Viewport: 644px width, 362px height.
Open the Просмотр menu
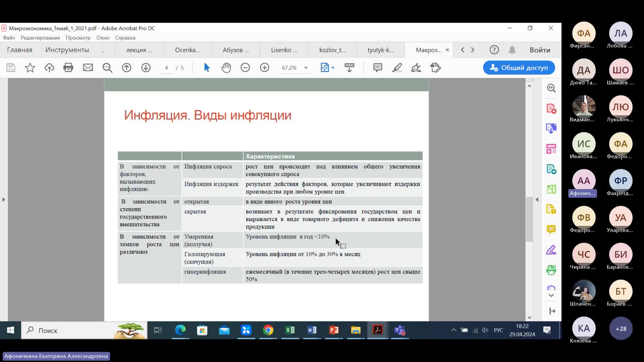tap(78, 38)
